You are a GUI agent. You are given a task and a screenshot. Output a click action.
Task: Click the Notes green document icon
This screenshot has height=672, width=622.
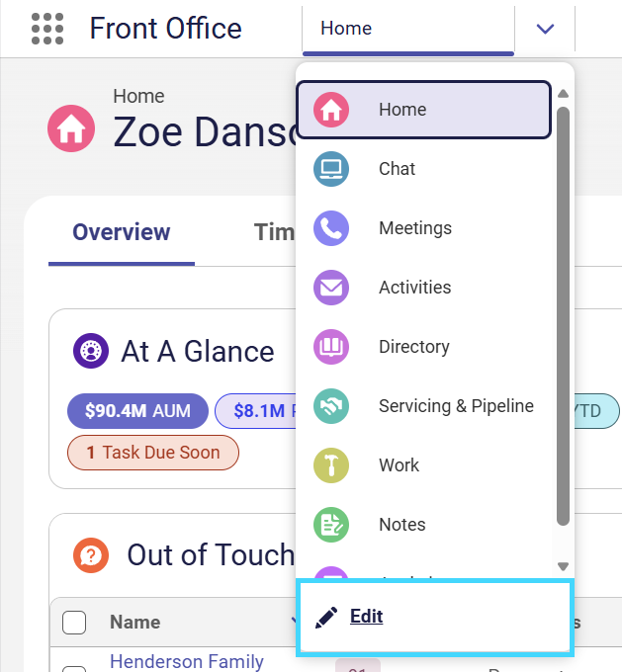pos(330,525)
